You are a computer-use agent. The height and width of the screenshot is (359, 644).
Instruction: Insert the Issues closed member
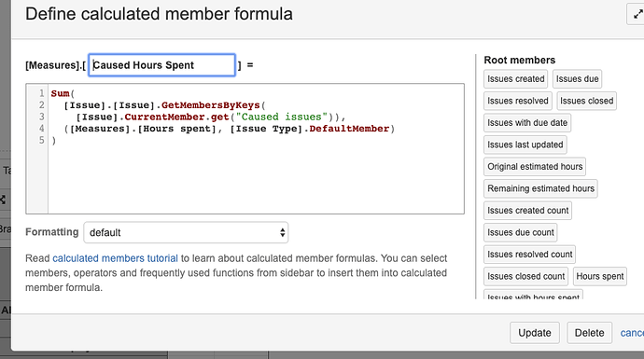[586, 101]
